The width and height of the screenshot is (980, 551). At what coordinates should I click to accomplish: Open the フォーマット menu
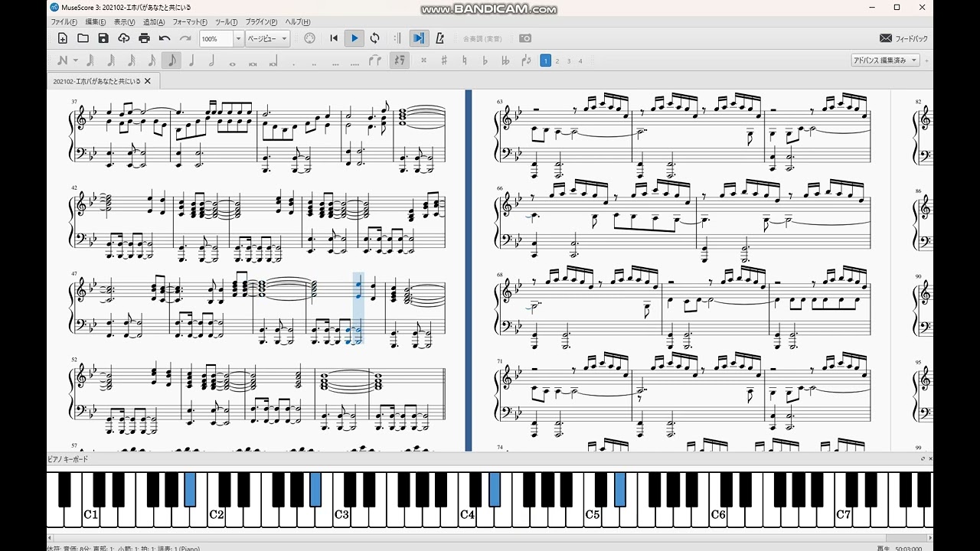tap(189, 22)
